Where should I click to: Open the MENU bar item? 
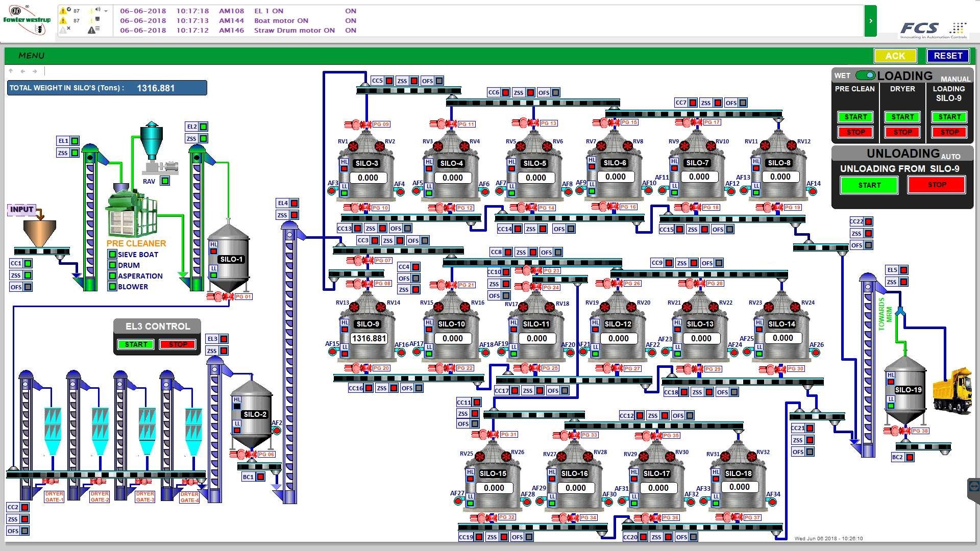(31, 56)
